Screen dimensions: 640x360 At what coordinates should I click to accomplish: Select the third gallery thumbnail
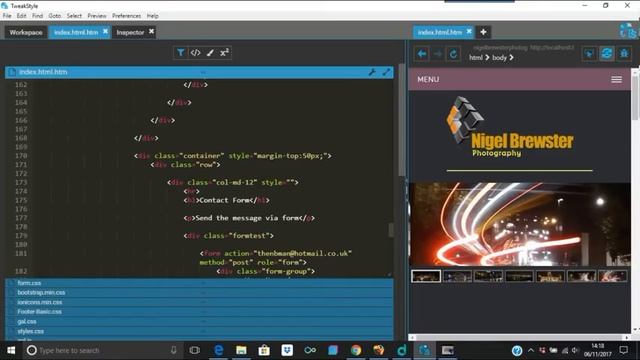click(488, 276)
